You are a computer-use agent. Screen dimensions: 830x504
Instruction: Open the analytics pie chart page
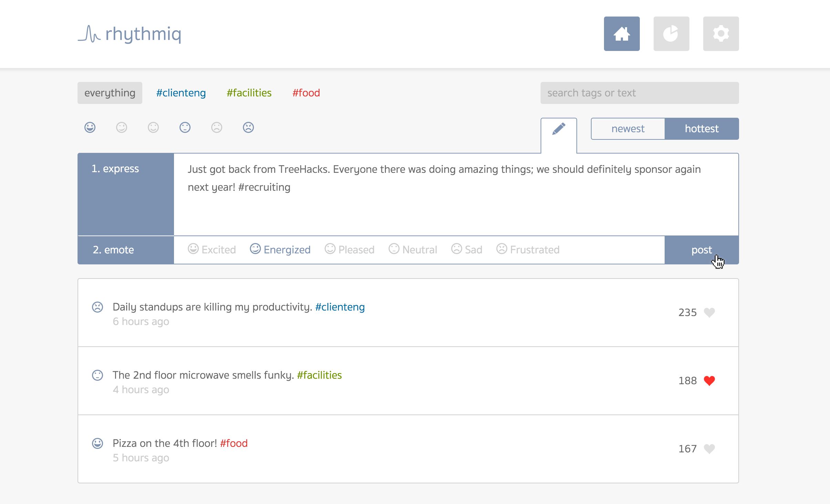click(x=671, y=34)
